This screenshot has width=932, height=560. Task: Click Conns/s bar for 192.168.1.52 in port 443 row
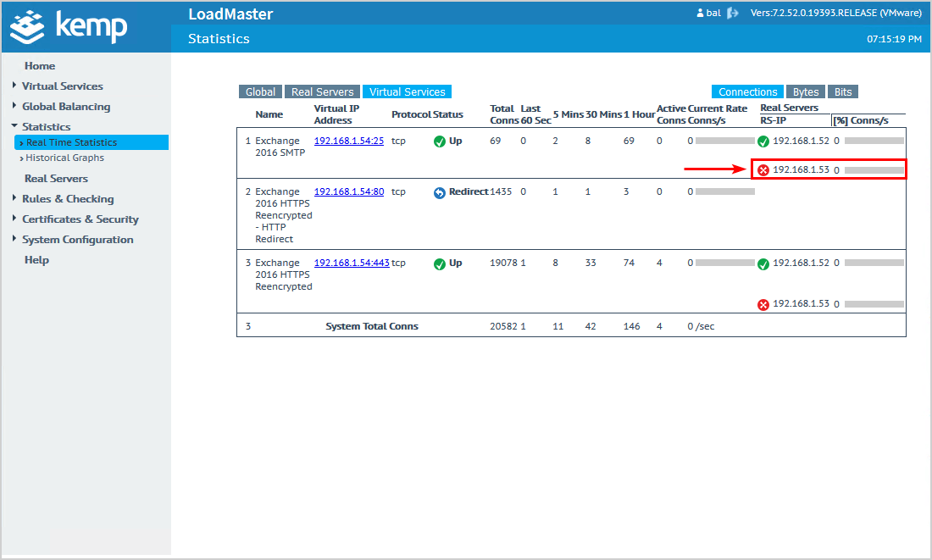click(x=874, y=263)
